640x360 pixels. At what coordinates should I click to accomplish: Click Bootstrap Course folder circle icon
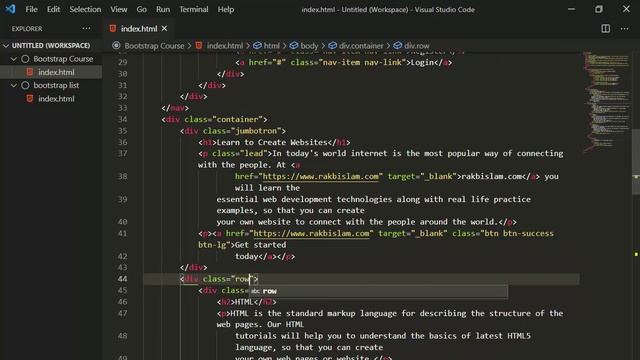(x=25, y=59)
